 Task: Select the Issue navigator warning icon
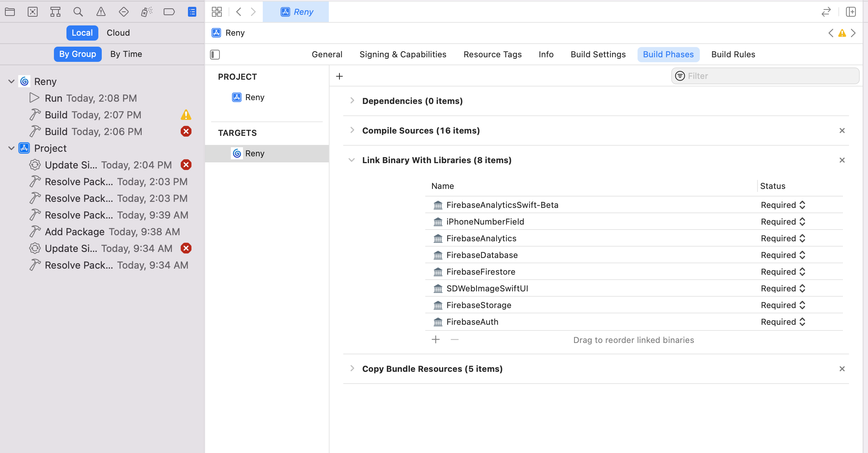(x=101, y=12)
